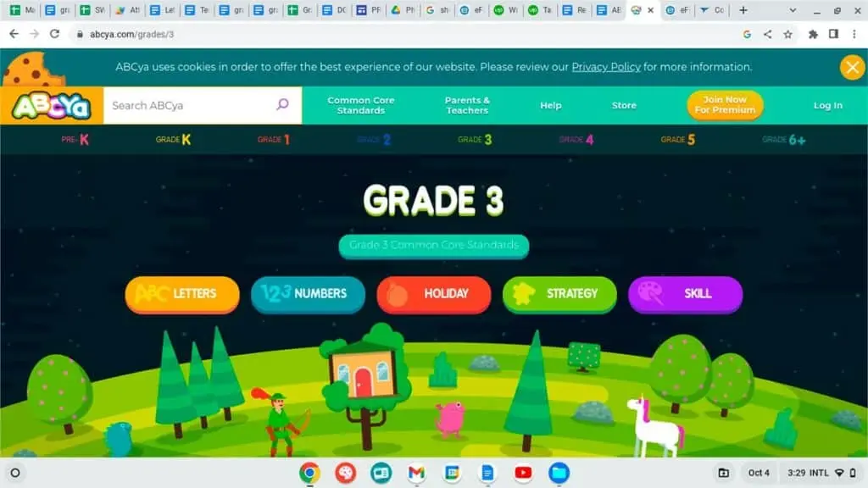Show Holiday games
868x488 pixels.
(434, 294)
